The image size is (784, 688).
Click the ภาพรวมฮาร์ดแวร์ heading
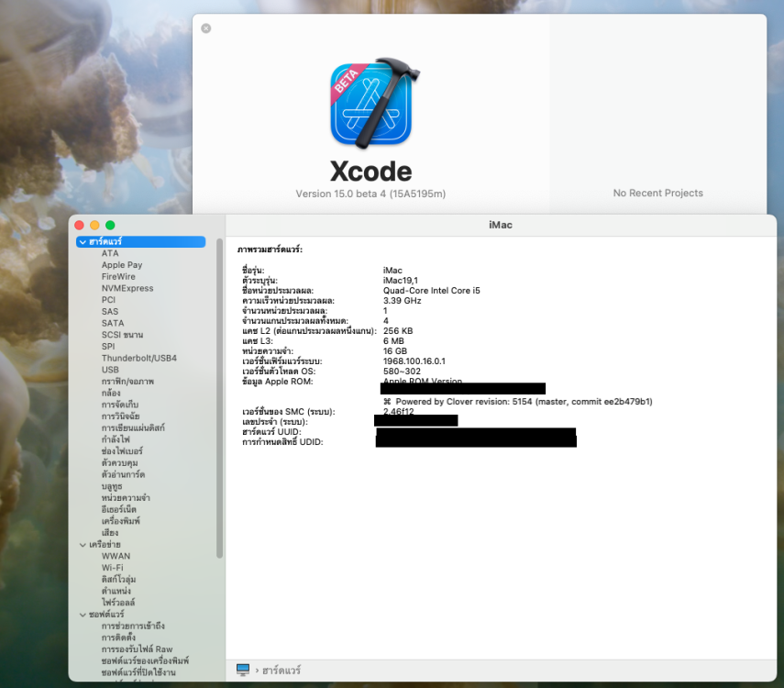[270, 250]
